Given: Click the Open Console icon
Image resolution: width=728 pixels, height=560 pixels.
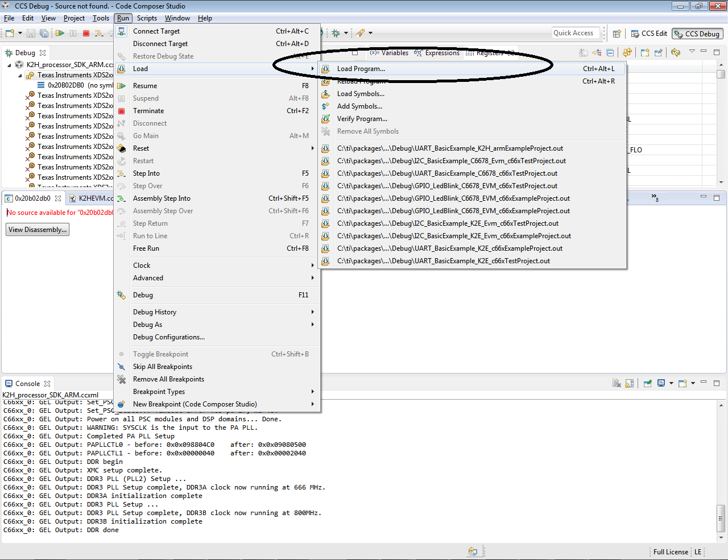Looking at the screenshot, I should (x=684, y=383).
